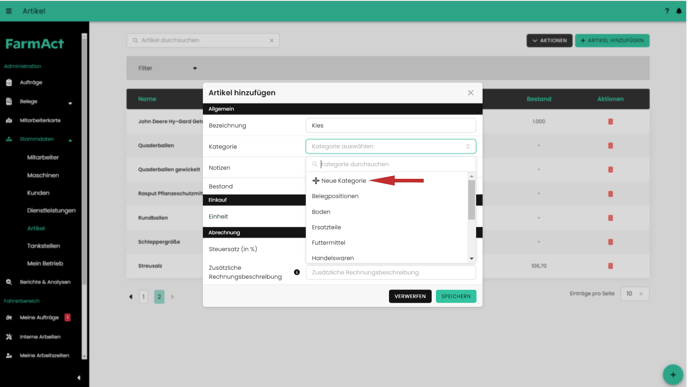
Task: Click Artikel in sidebar
Action: pos(36,229)
